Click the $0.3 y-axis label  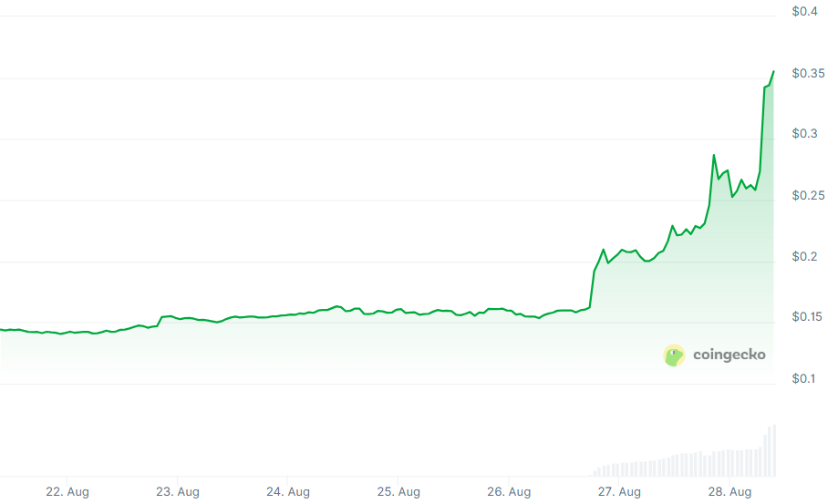tap(804, 134)
